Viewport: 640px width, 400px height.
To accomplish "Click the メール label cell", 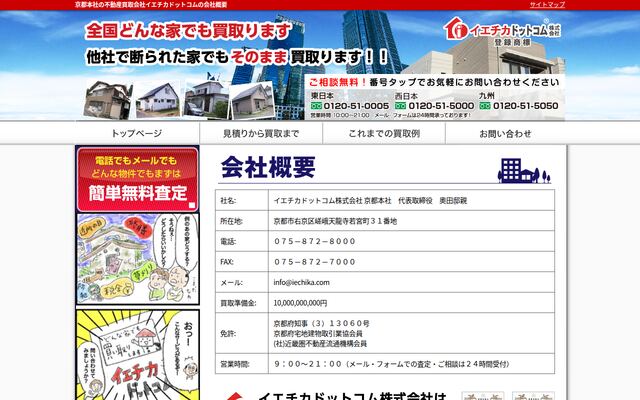I will (242, 282).
